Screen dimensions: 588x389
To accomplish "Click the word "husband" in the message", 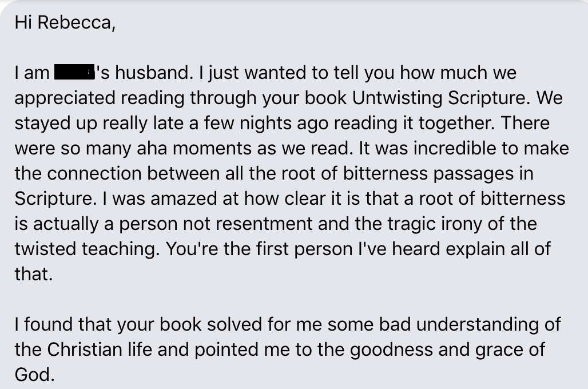I will (146, 73).
